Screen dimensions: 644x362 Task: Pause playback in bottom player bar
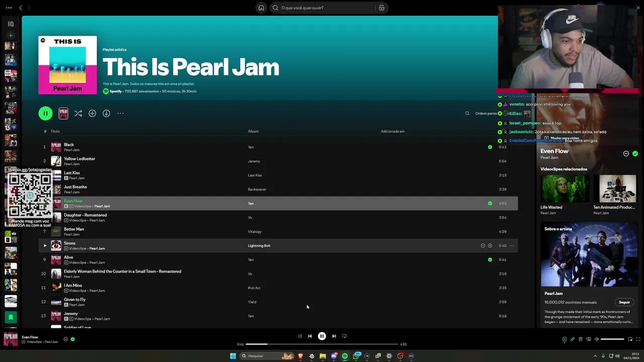(x=322, y=336)
